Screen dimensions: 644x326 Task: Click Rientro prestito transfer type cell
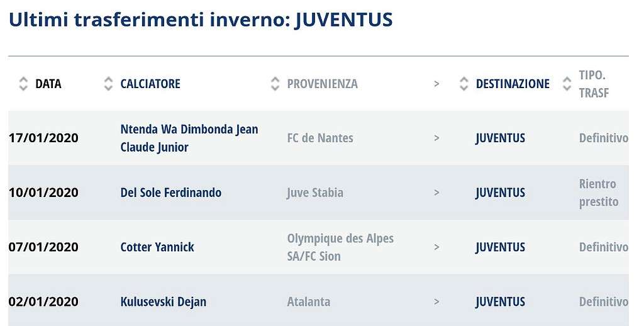coord(599,193)
